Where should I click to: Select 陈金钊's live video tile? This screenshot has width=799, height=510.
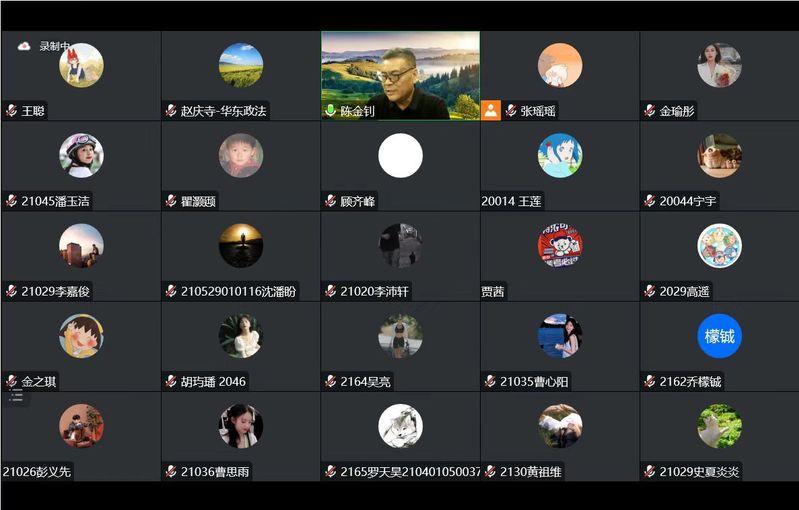401,75
